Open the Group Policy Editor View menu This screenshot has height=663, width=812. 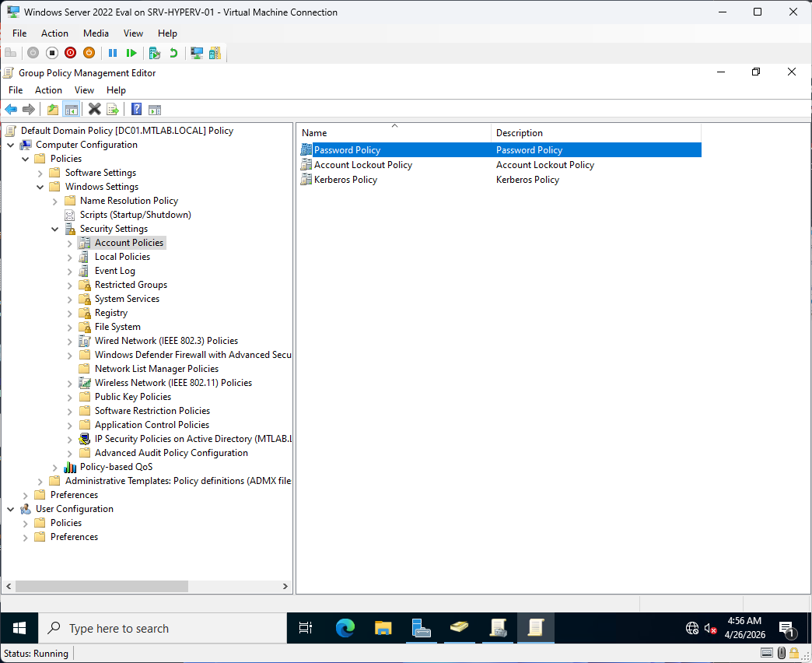(x=84, y=90)
